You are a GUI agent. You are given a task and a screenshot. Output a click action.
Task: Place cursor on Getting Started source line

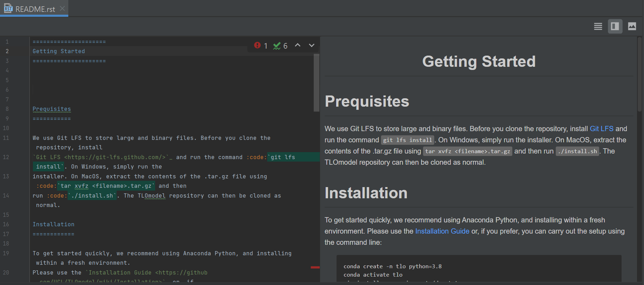59,51
